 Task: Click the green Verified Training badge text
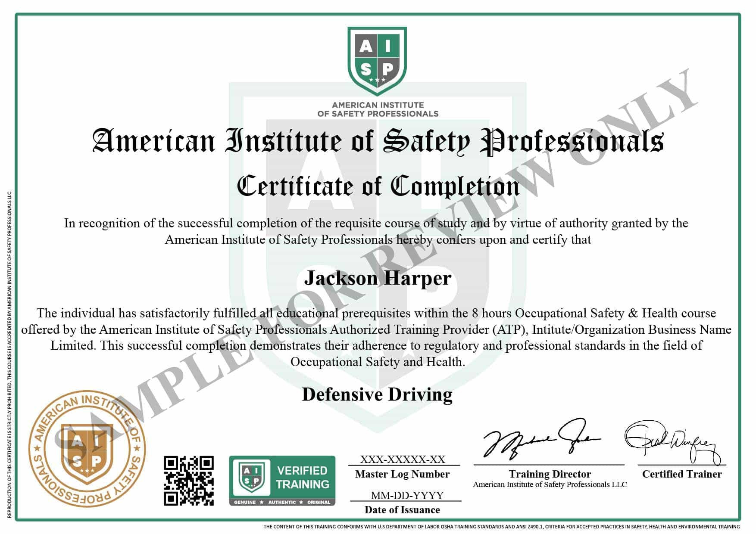click(x=303, y=477)
